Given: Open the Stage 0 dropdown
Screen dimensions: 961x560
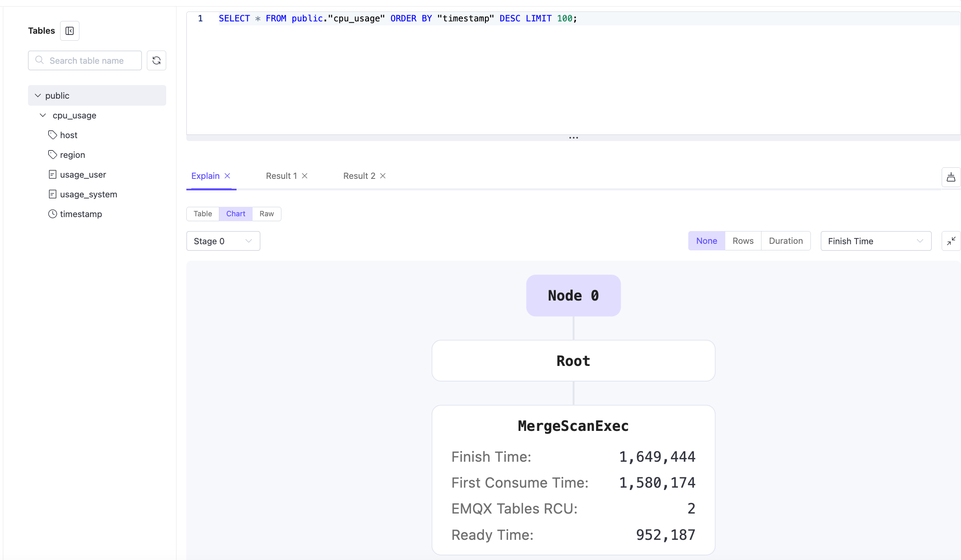Looking at the screenshot, I should [x=223, y=241].
